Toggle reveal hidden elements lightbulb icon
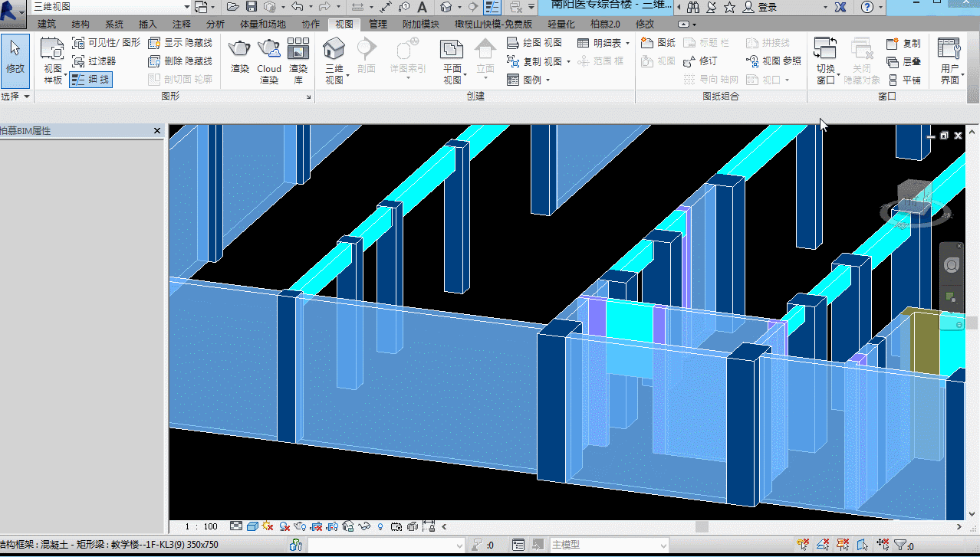Screen dimensions: 980x557 coord(380,526)
